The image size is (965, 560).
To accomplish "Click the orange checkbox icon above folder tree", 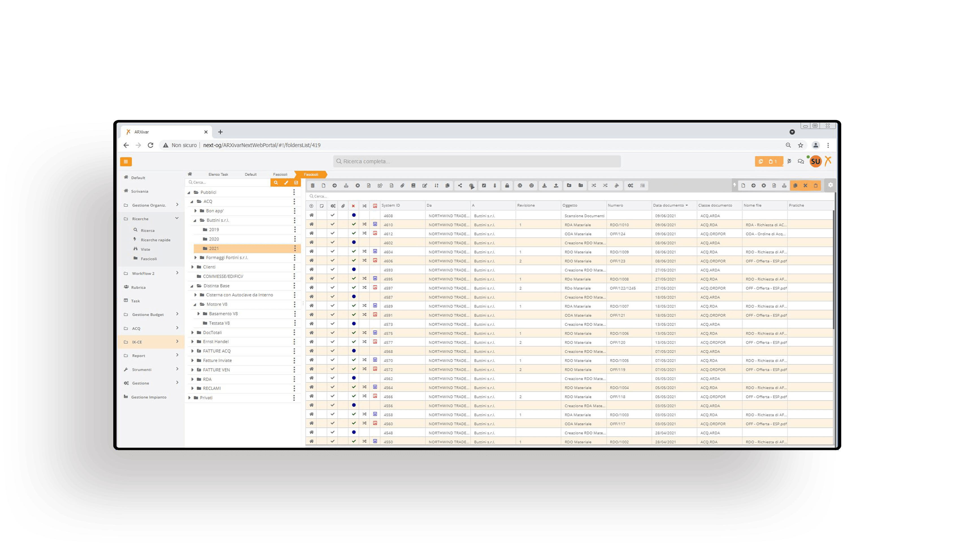I will (296, 183).
